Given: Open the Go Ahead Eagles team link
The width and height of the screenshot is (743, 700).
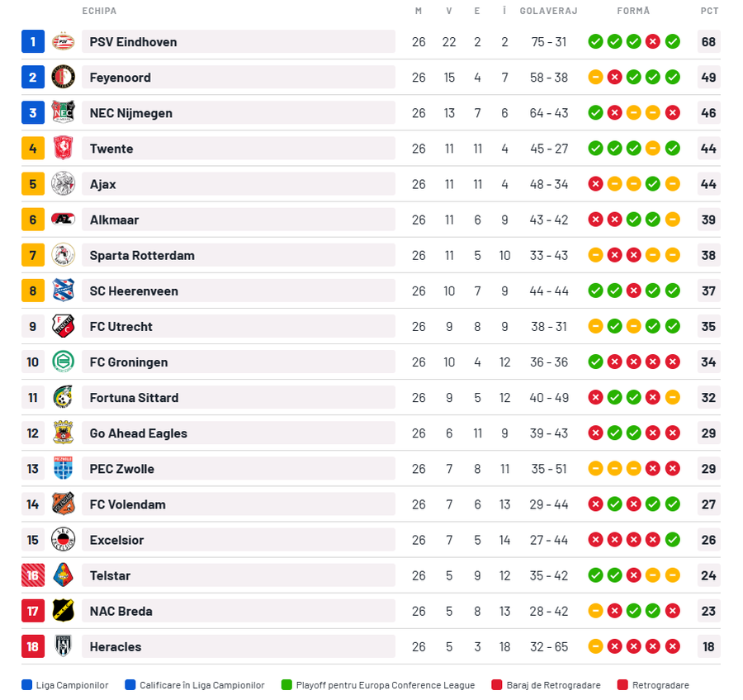Looking at the screenshot, I should click(138, 433).
